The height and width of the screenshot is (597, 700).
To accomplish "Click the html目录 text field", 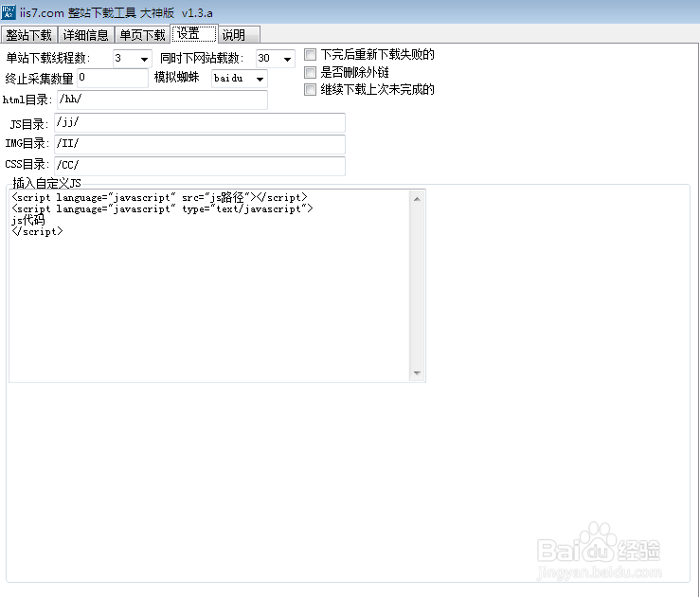I will (x=163, y=99).
